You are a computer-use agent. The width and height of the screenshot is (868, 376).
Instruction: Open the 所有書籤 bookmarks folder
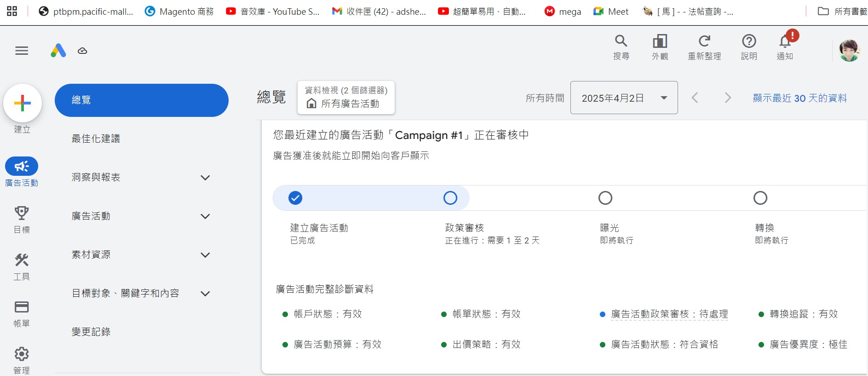pos(843,12)
